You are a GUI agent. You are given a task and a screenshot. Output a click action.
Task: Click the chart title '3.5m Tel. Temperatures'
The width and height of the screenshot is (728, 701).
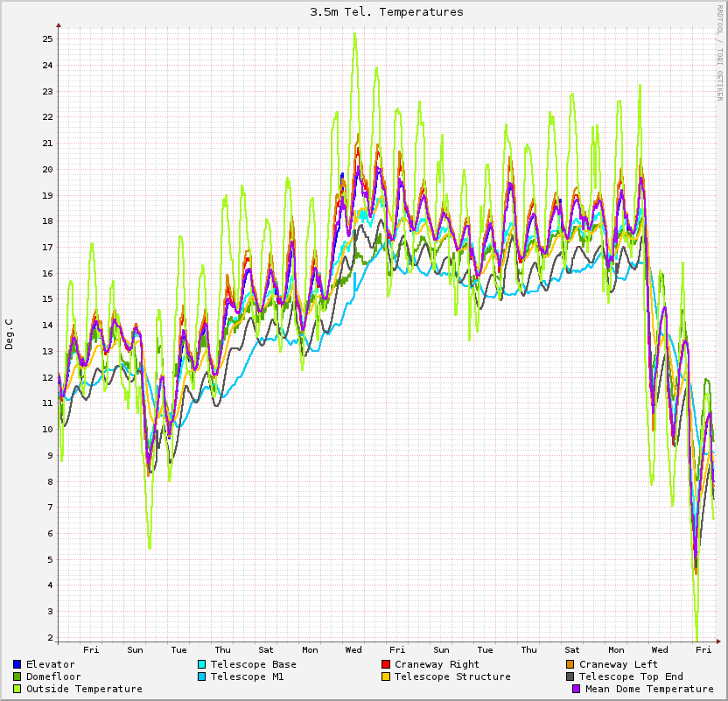click(x=387, y=12)
